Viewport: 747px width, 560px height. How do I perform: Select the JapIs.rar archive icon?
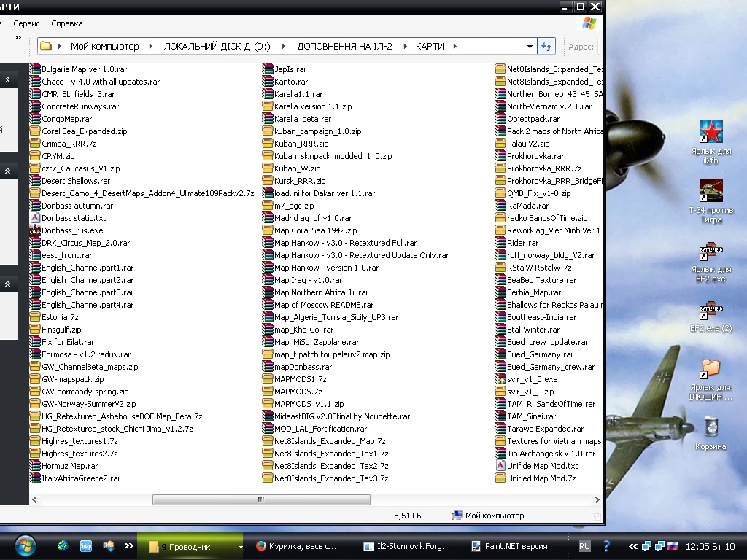268,69
